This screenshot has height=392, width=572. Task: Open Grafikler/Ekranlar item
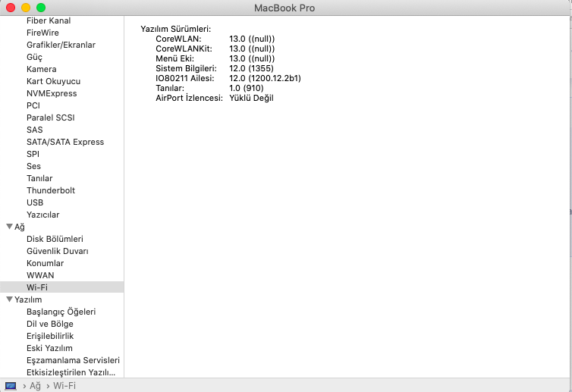[61, 45]
